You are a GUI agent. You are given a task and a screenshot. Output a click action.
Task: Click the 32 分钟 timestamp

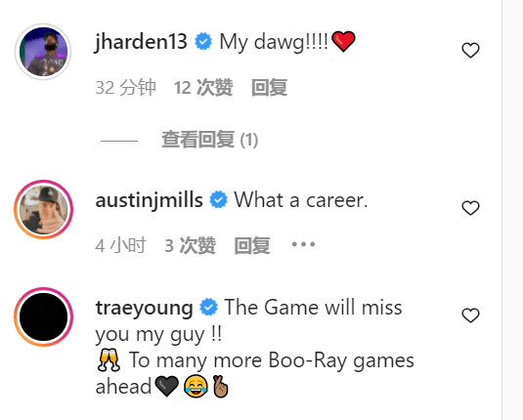click(126, 87)
